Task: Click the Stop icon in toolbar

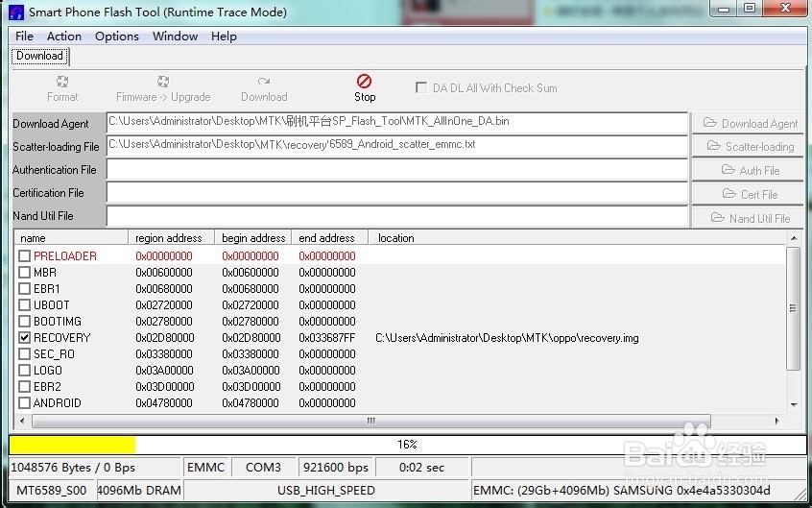Action: (x=364, y=82)
